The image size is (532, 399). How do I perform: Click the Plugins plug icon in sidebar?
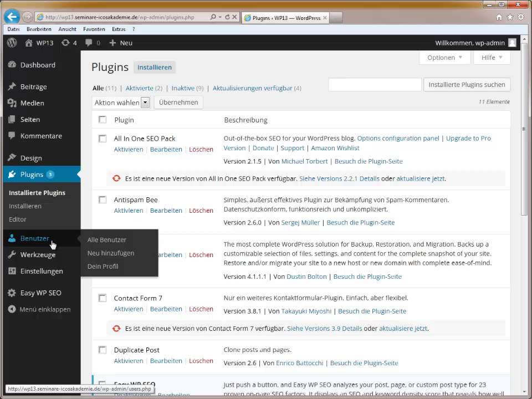click(x=12, y=175)
